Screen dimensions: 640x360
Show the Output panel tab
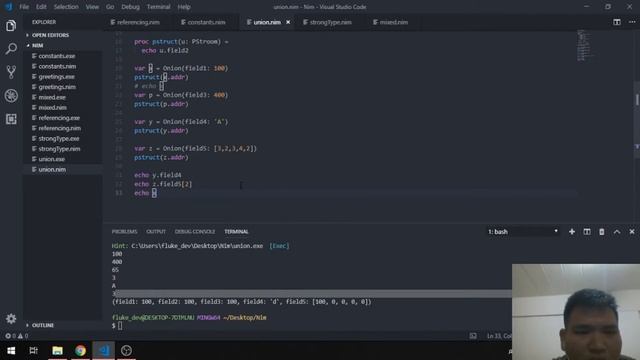156,231
